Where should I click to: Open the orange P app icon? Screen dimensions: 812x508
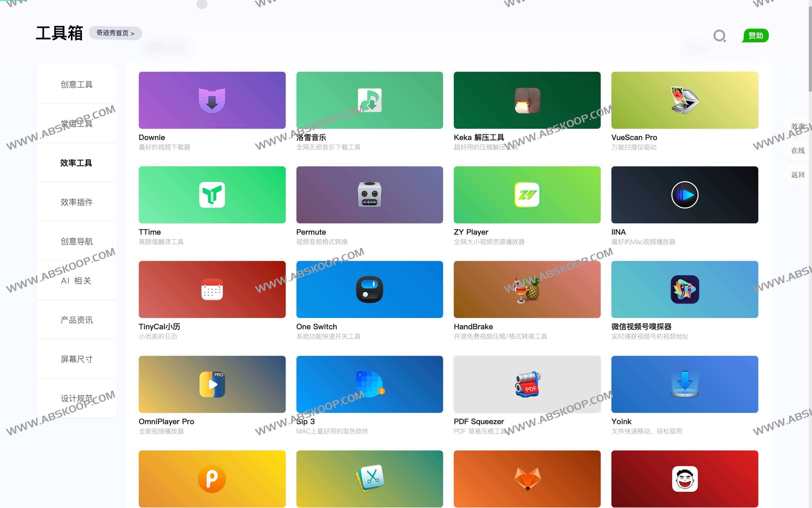click(x=212, y=479)
